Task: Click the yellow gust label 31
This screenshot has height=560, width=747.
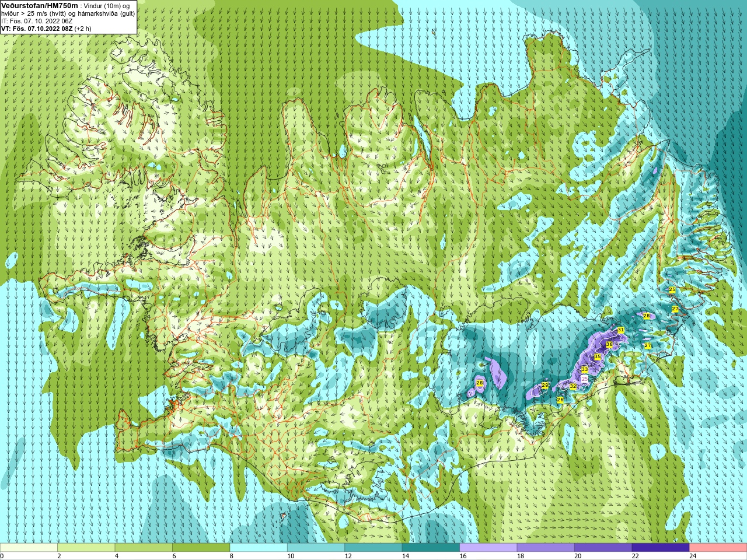Action: pos(621,330)
